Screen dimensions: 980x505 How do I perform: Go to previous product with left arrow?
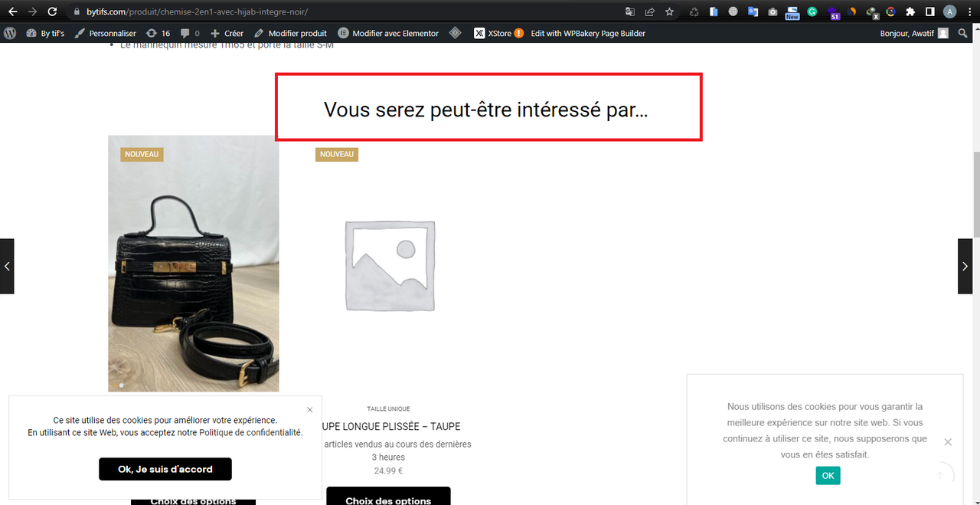coord(7,266)
